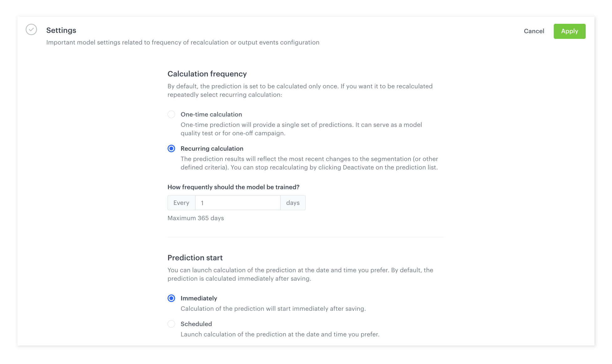Click the Settings step checkmark icon
This screenshot has width=612, height=364.
[31, 30]
